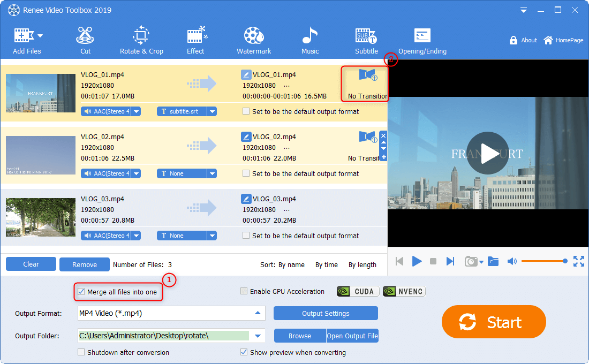Expand the Output Format dropdown
589x364 pixels.
click(258, 313)
